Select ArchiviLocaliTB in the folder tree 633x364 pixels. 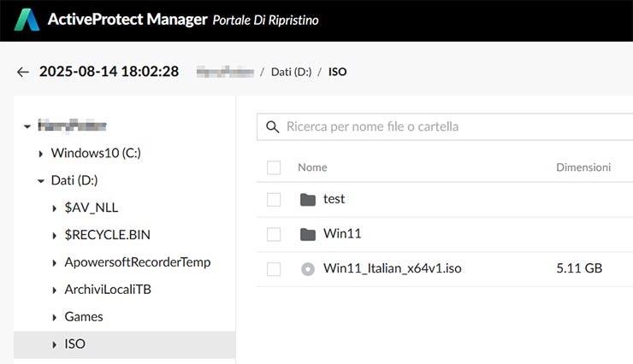(108, 290)
